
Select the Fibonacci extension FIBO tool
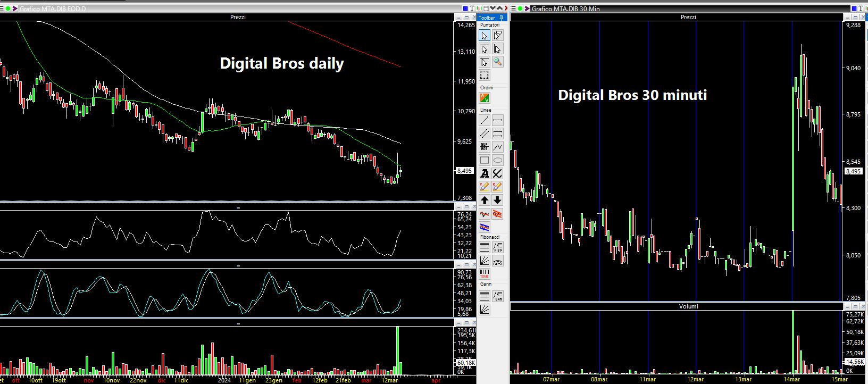pyautogui.click(x=497, y=247)
